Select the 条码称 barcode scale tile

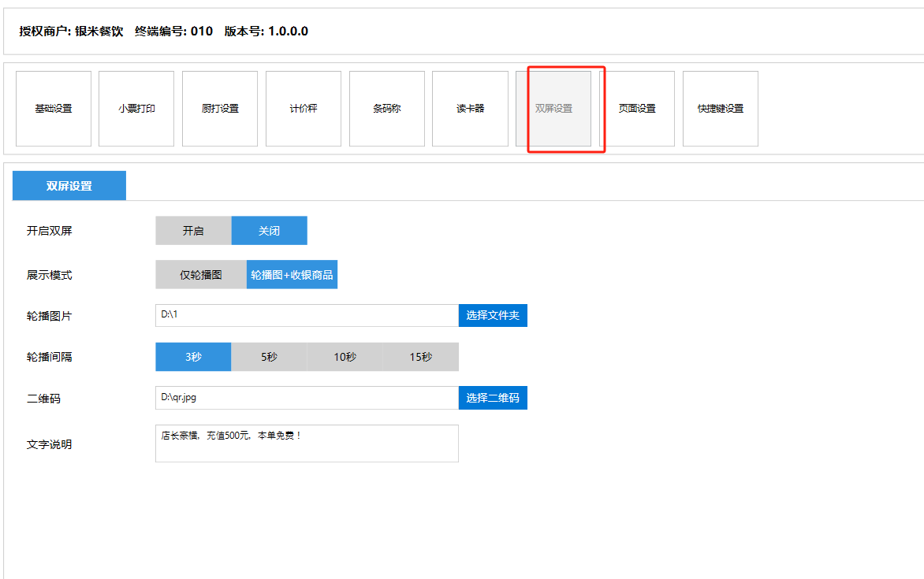pos(387,109)
